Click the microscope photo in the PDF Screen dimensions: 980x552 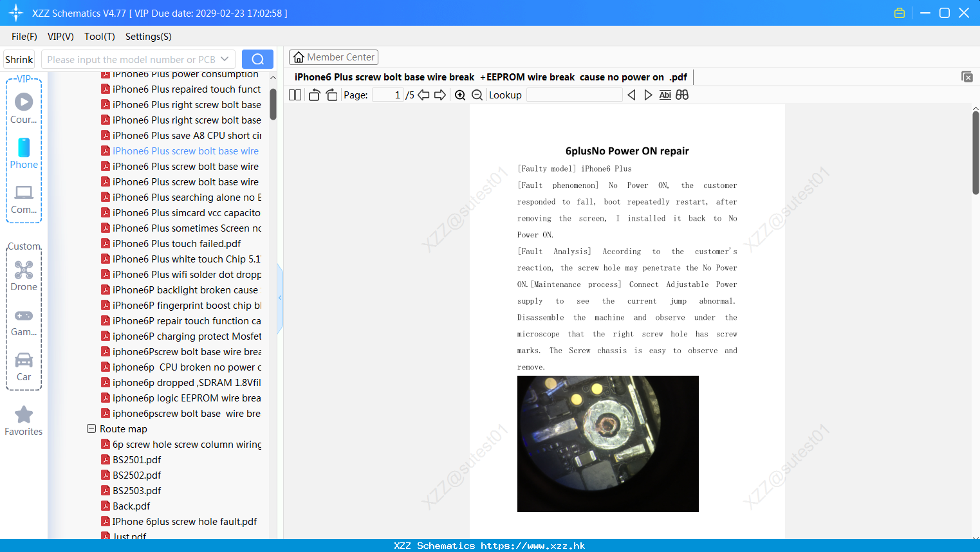coord(608,444)
